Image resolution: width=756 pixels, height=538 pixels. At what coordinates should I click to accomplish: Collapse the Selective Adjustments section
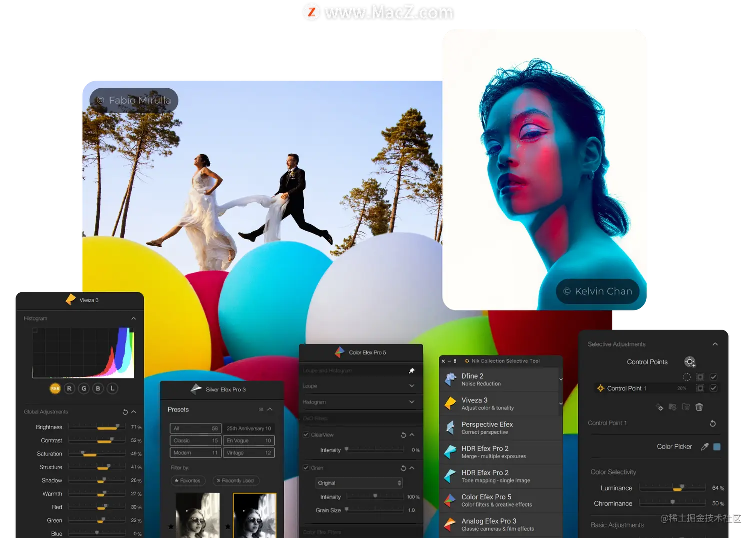pos(715,344)
